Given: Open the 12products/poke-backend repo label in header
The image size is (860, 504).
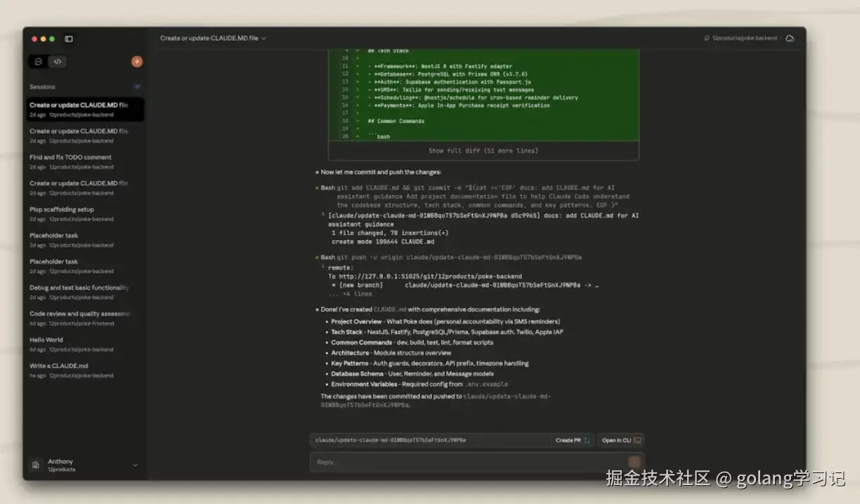Looking at the screenshot, I should click(741, 39).
